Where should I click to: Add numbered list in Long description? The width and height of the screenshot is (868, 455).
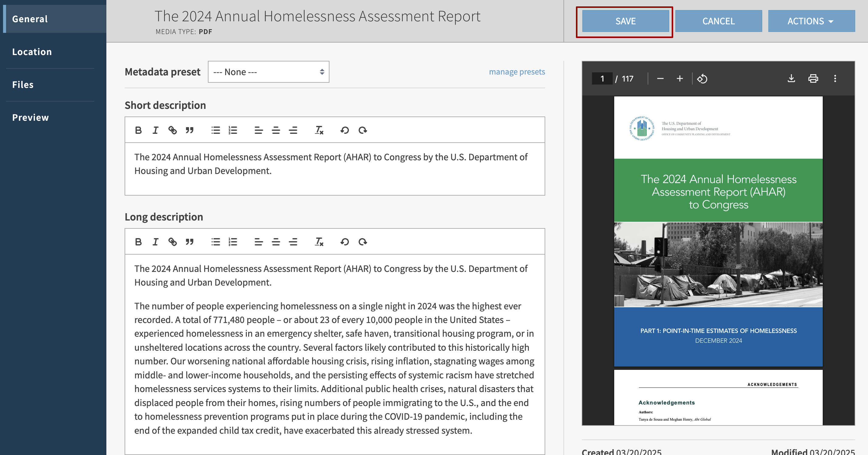[233, 242]
